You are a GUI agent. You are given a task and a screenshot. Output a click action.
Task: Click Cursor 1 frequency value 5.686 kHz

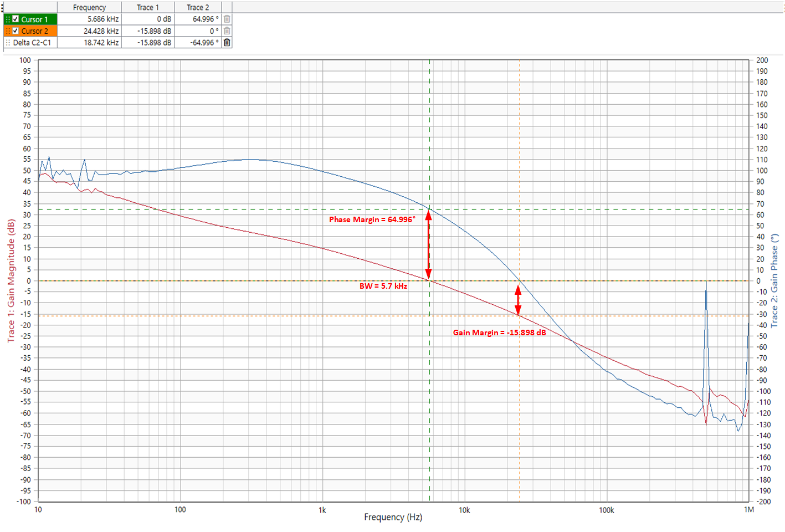pos(103,19)
